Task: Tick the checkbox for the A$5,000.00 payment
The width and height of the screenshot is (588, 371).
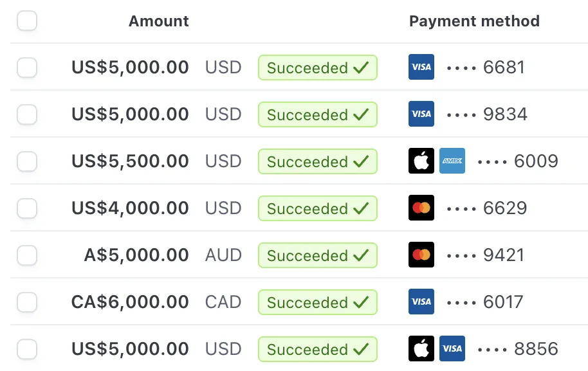Action: 27,255
